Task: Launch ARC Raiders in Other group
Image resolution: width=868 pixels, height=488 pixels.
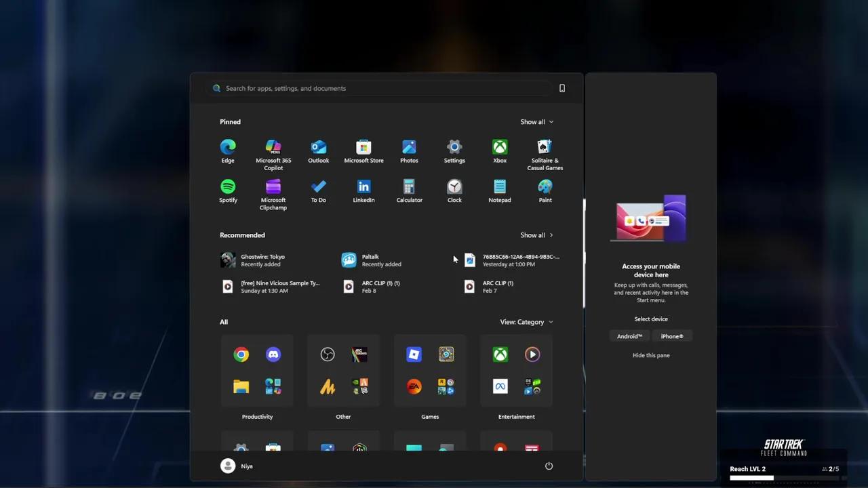Action: [x=359, y=354]
